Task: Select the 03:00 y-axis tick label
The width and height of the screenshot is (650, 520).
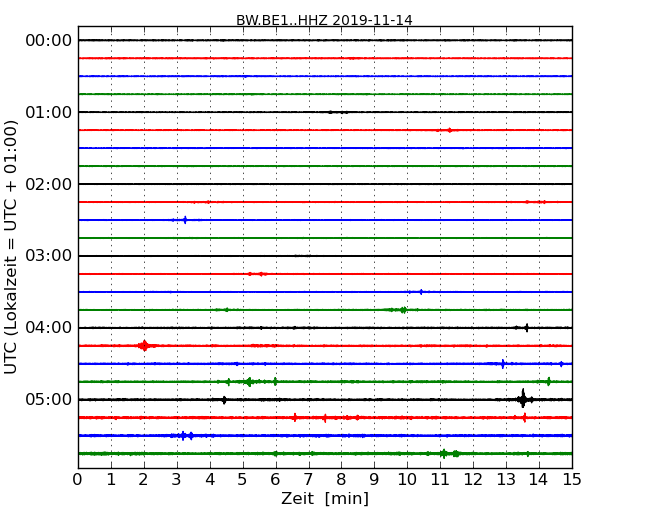Action: pos(49,256)
